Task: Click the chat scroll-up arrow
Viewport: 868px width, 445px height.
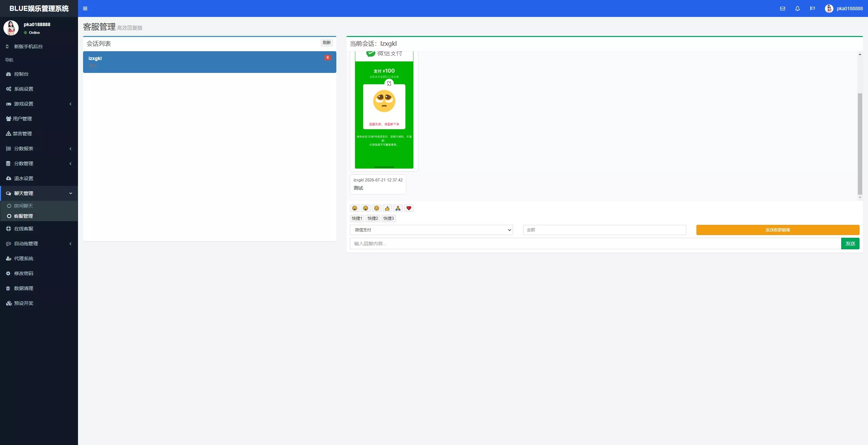Action: point(860,54)
